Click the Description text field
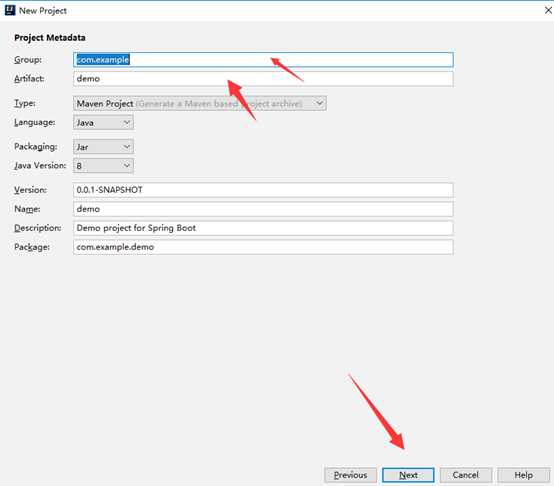 pos(263,228)
